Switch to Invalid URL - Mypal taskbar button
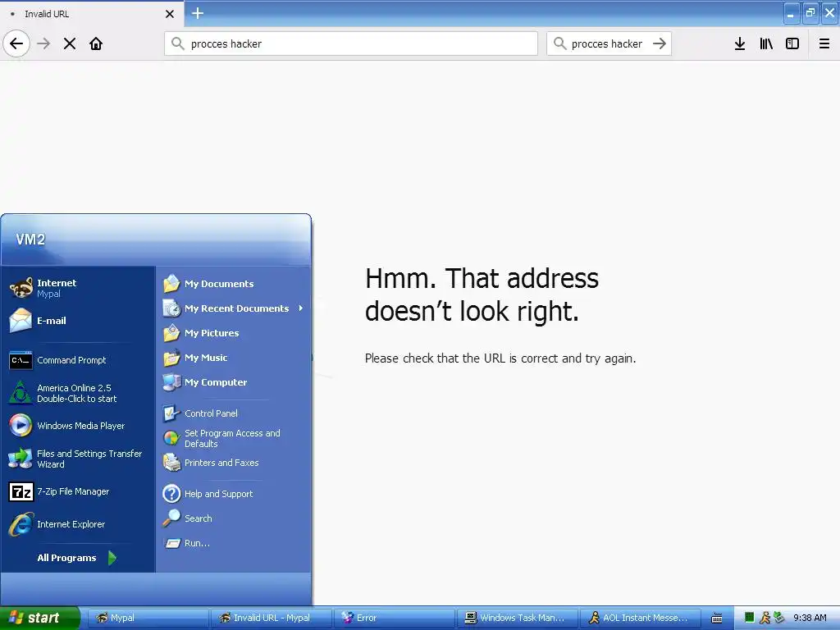This screenshot has width=840, height=630. (x=271, y=618)
